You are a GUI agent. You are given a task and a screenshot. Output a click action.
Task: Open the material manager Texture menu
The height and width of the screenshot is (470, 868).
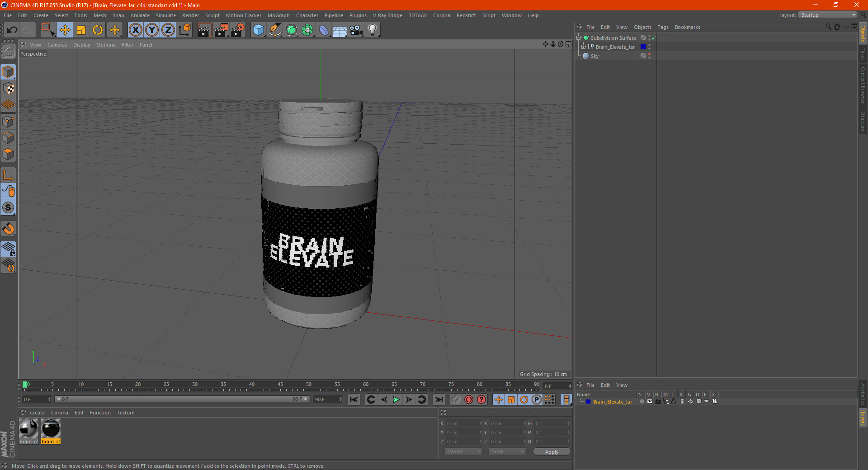[125, 413]
